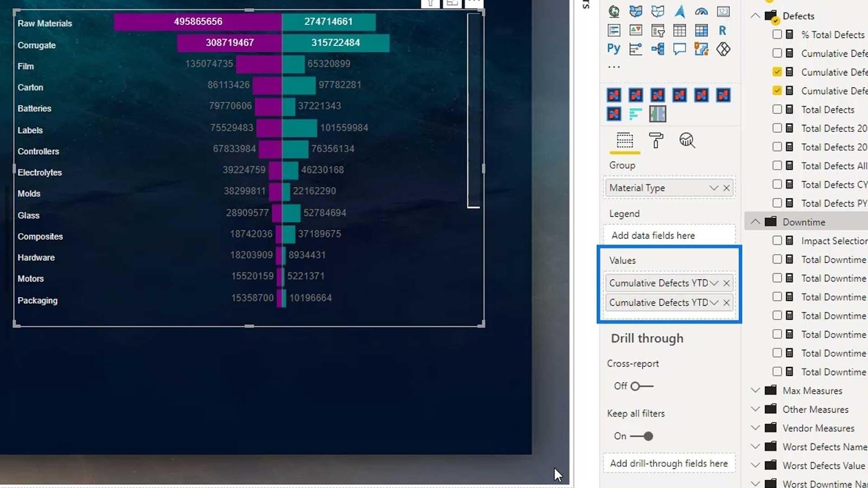The image size is (868, 488).
Task: Insert the Q&A speech-bubble visual
Action: pos(680,49)
